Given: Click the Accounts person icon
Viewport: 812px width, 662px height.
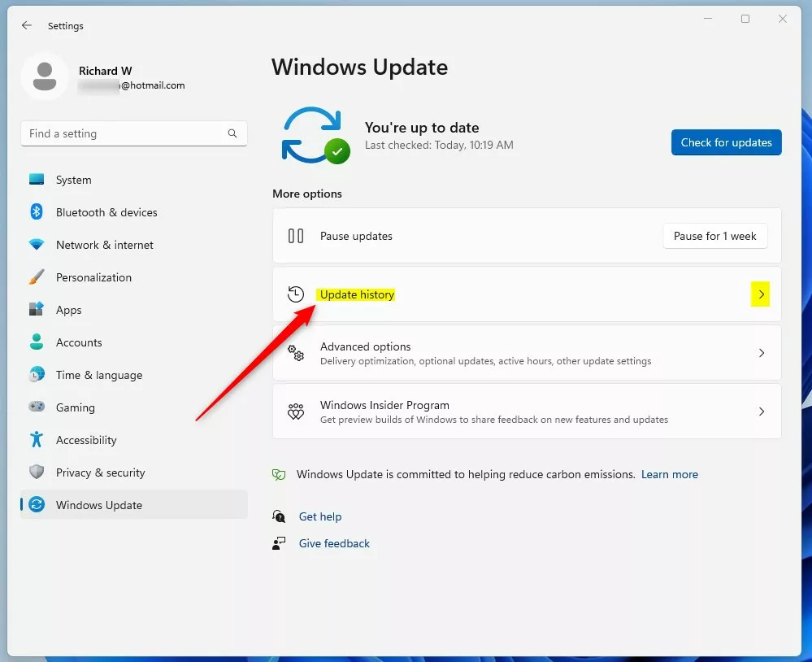Looking at the screenshot, I should 37,342.
